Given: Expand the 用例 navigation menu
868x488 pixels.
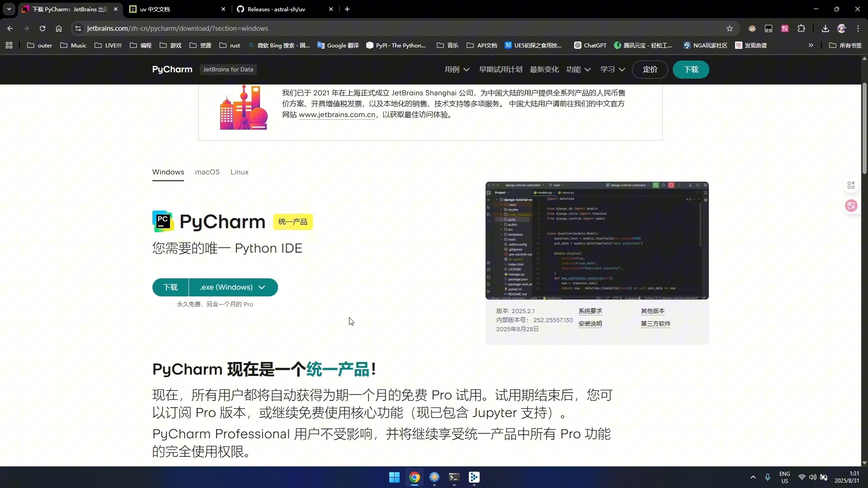Looking at the screenshot, I should pyautogui.click(x=457, y=69).
